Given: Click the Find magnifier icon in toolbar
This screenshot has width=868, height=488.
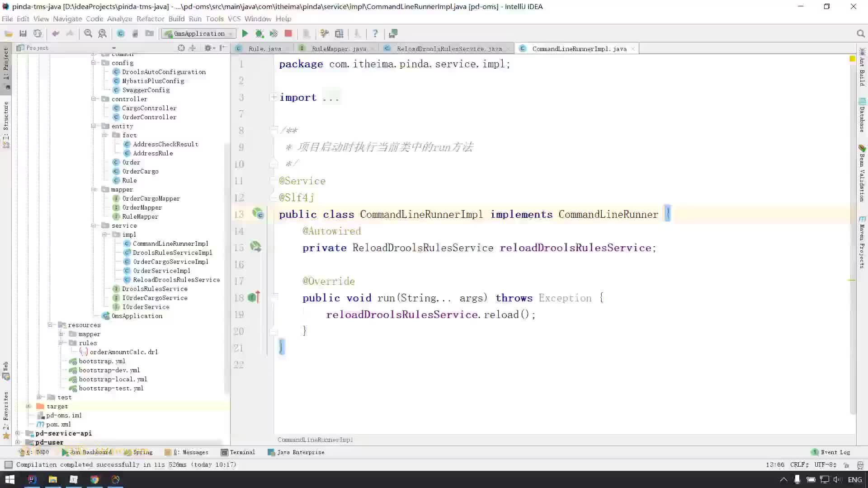Looking at the screenshot, I should pos(88,33).
